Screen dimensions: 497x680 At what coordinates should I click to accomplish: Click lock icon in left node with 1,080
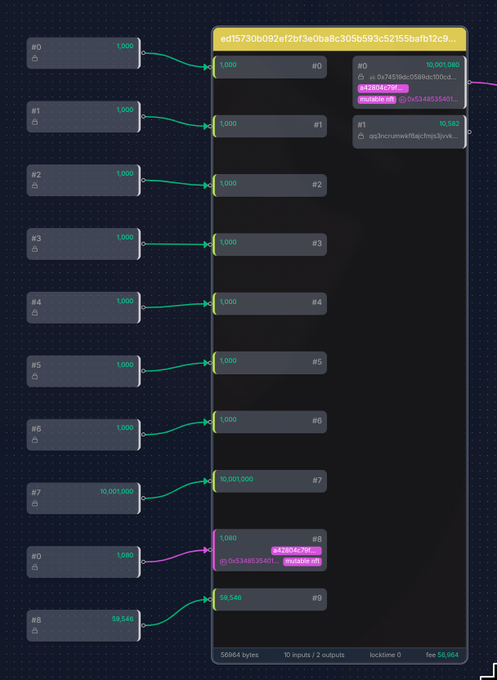tap(35, 567)
